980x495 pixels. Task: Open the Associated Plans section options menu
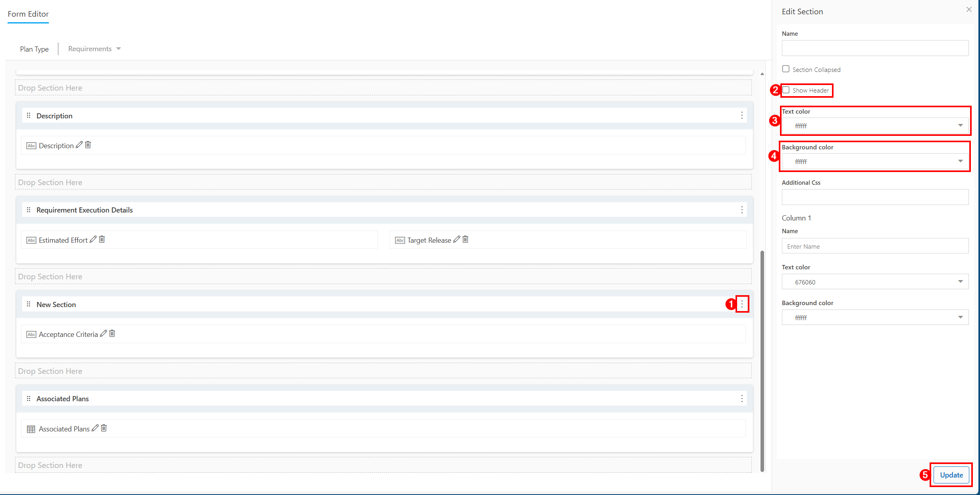741,398
